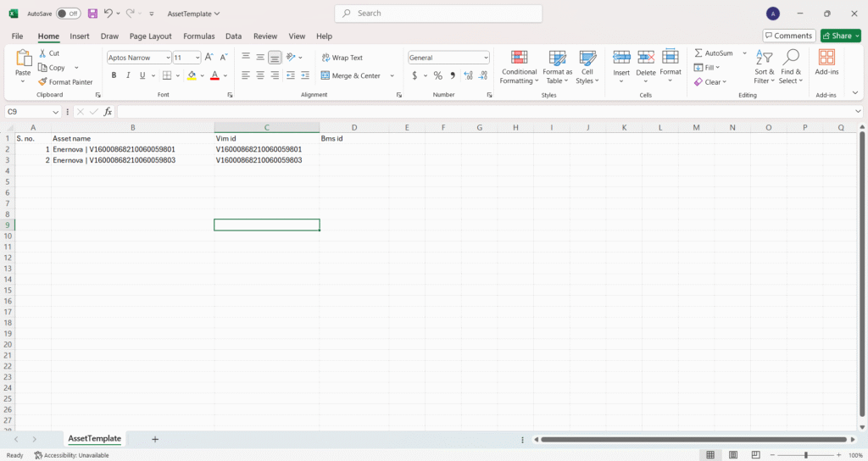The height and width of the screenshot is (461, 868).
Task: Apply Bold formatting to cell
Action: tap(114, 75)
